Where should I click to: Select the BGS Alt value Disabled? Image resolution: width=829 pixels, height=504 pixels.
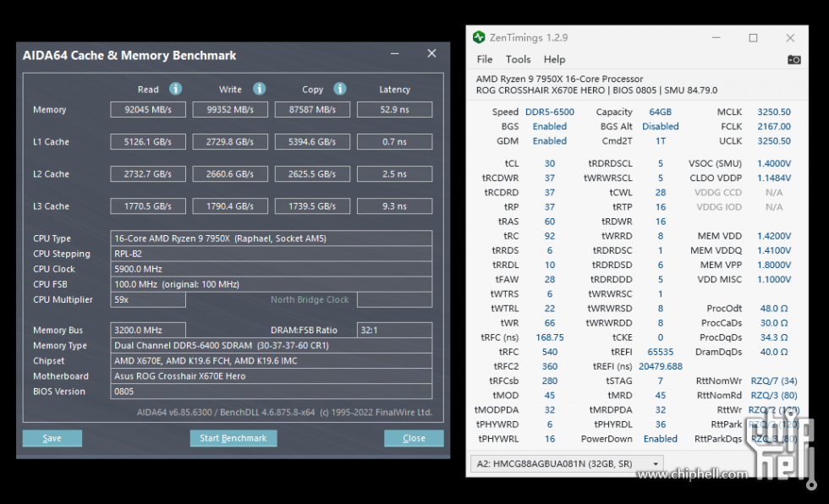[x=661, y=126]
